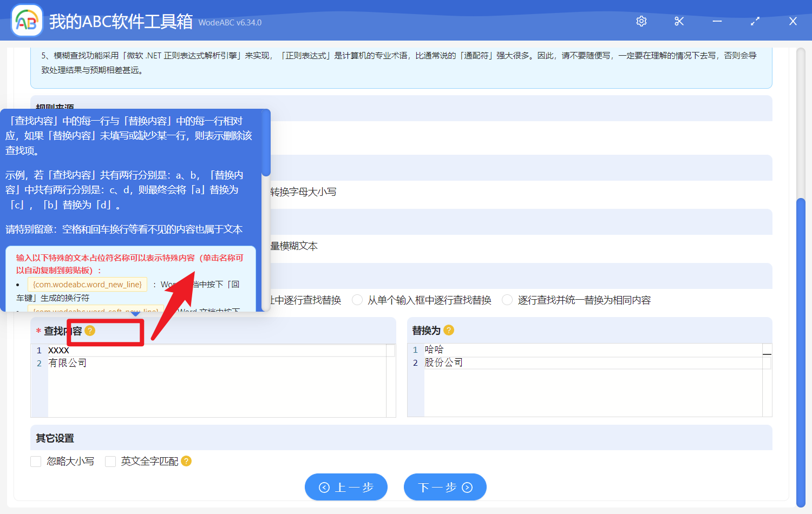The image size is (812, 514).
Task: Go back with the 上一步 button
Action: click(x=346, y=487)
